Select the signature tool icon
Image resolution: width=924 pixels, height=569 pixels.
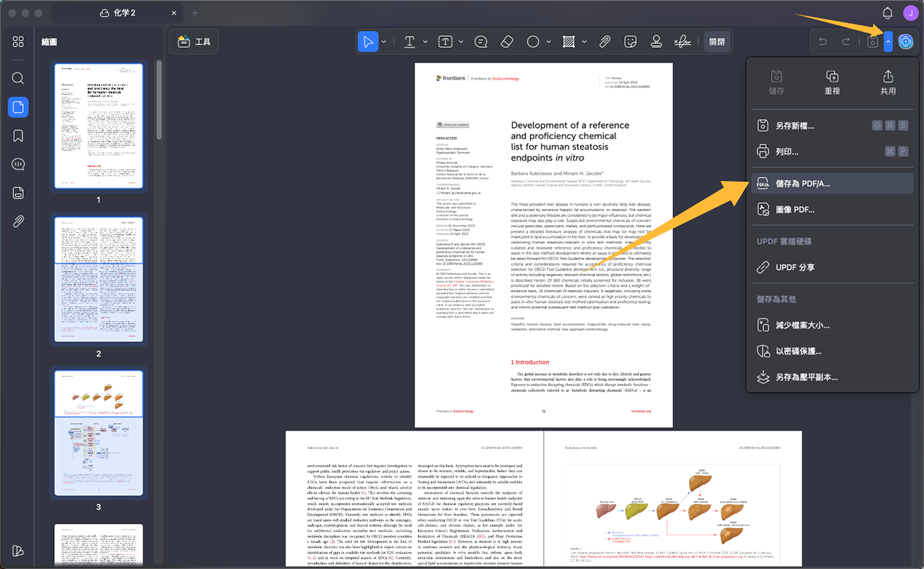coord(682,42)
